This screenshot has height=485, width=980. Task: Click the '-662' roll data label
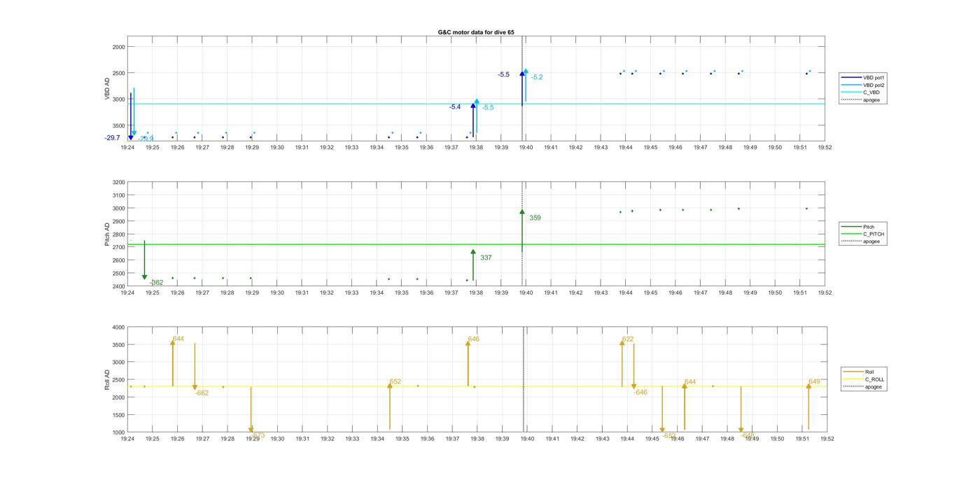coord(202,393)
